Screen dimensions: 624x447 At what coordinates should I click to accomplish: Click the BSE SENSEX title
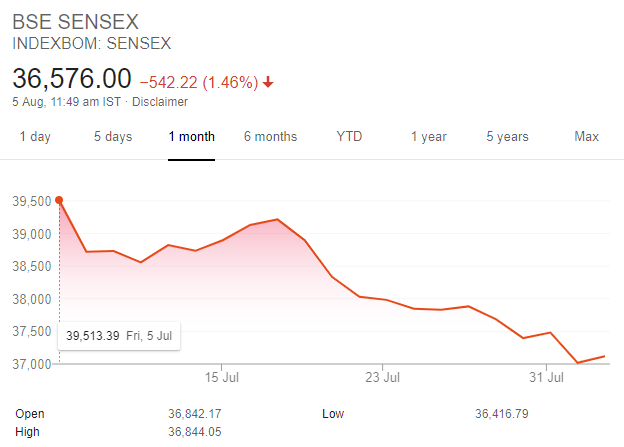coord(76,22)
